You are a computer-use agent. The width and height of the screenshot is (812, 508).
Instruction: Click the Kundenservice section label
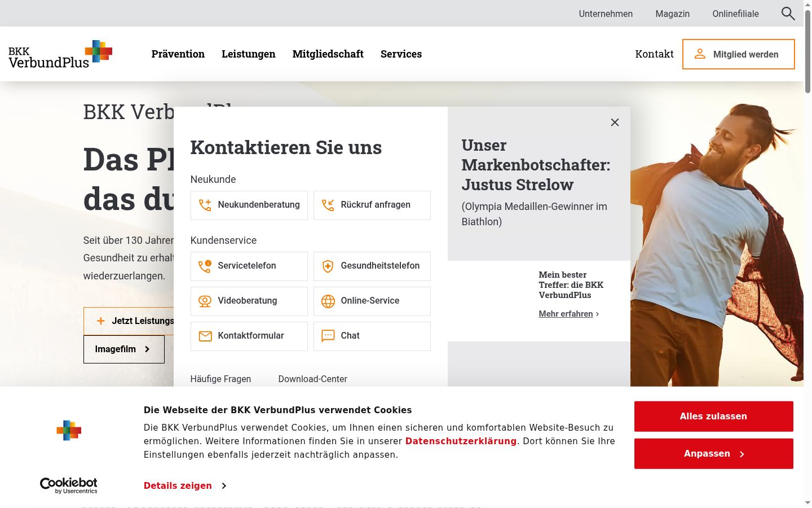coord(223,240)
